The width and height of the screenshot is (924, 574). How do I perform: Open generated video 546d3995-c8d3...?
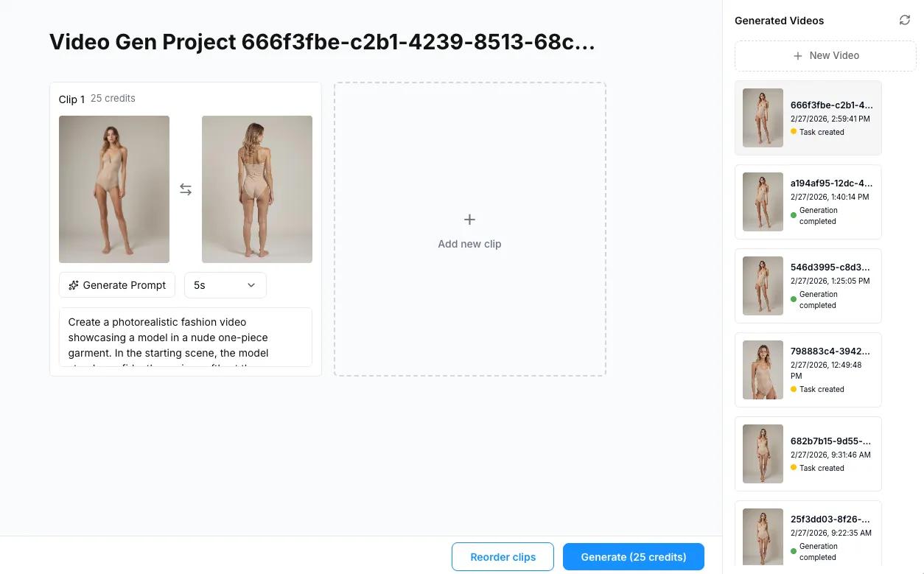tap(808, 286)
